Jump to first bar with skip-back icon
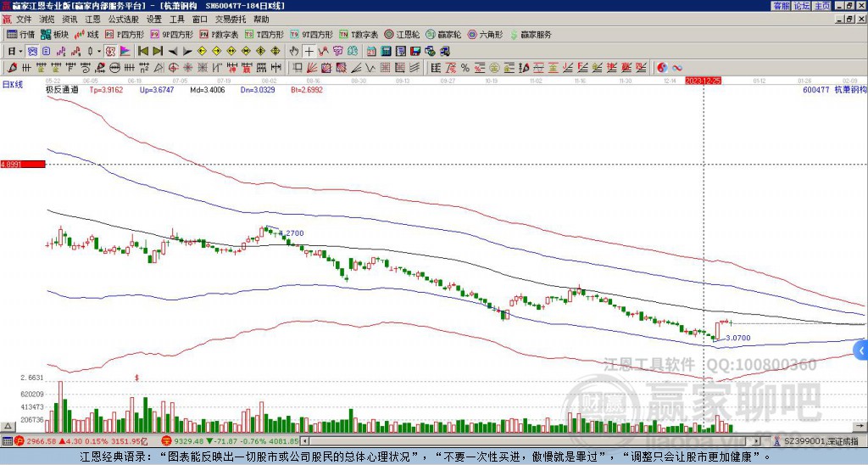This screenshot has height=465, width=868. point(142,52)
